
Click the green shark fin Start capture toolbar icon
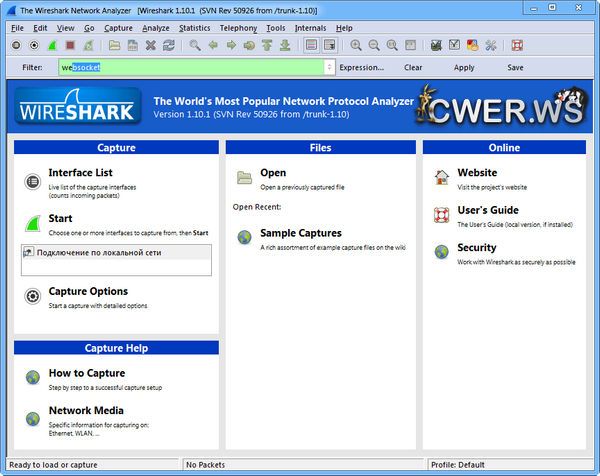[52, 45]
